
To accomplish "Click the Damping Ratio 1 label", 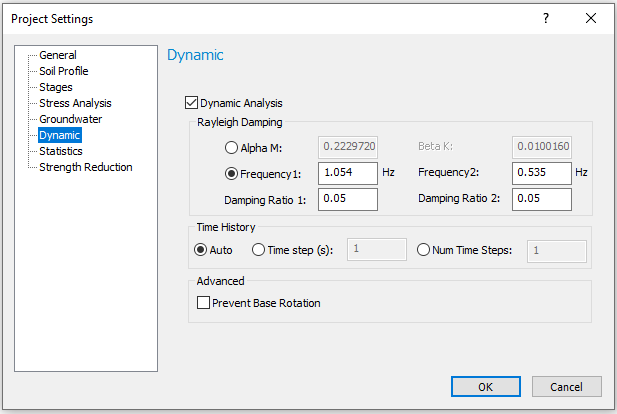I will pos(265,200).
